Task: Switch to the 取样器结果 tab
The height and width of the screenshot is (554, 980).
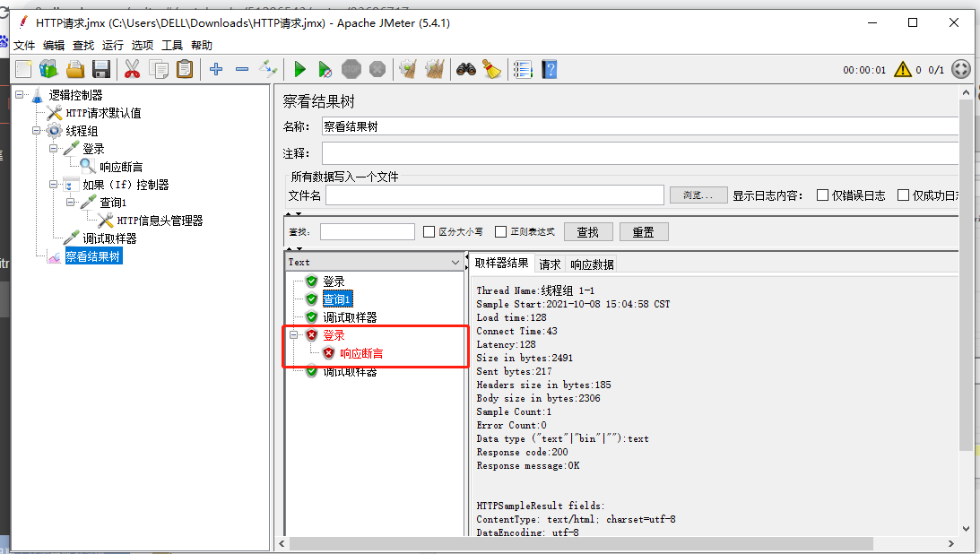Action: pos(502,263)
